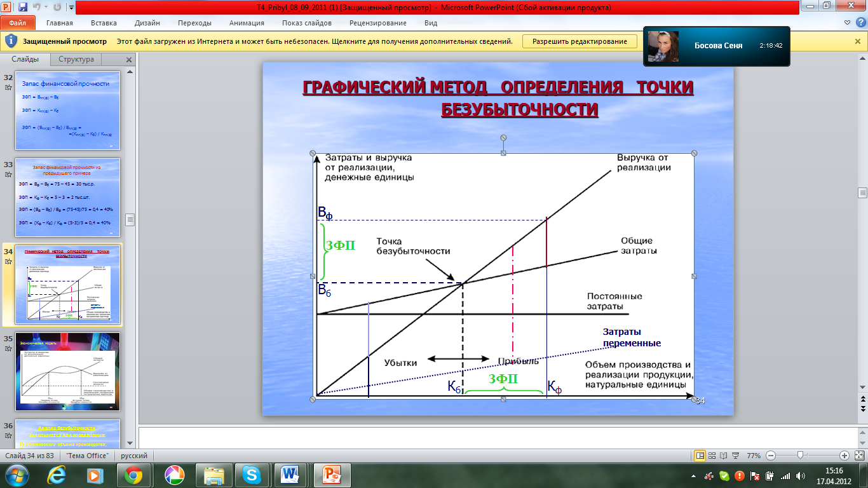Screen dimensions: 868x488
Task: Click the русский language indicator
Action: tap(134, 456)
